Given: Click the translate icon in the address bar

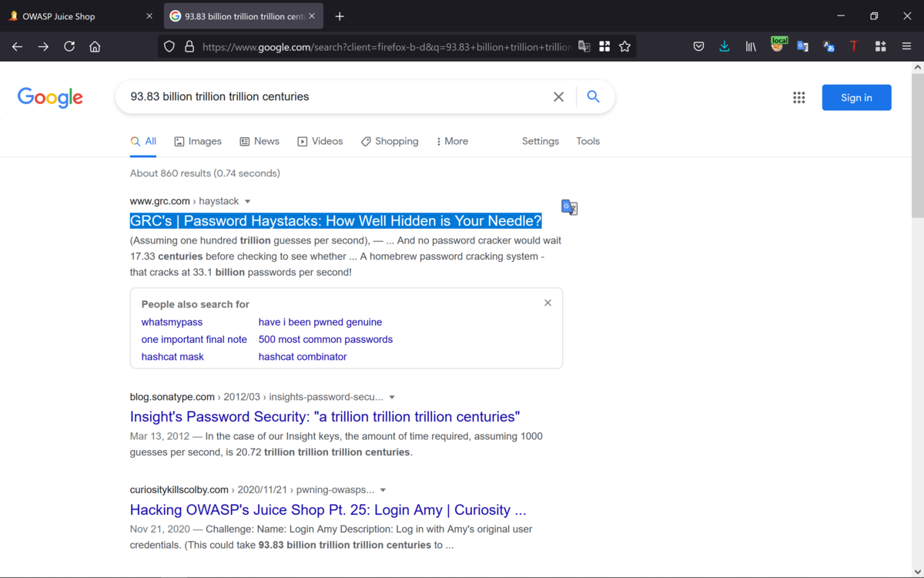Looking at the screenshot, I should [x=584, y=47].
